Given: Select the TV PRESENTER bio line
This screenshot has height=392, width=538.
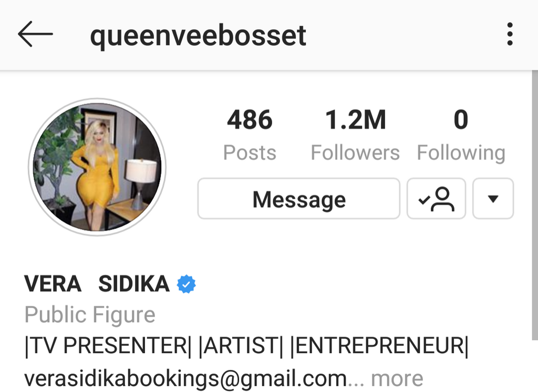Looking at the screenshot, I should [x=246, y=345].
